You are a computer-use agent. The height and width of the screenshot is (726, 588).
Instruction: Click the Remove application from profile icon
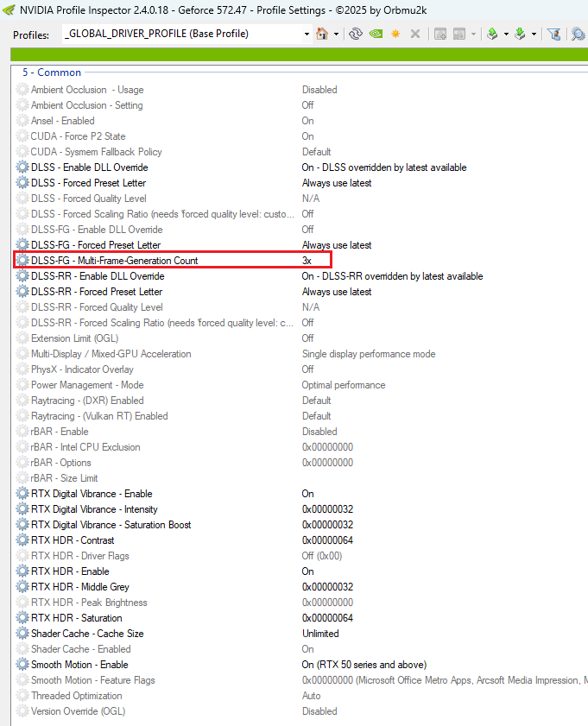click(x=459, y=34)
